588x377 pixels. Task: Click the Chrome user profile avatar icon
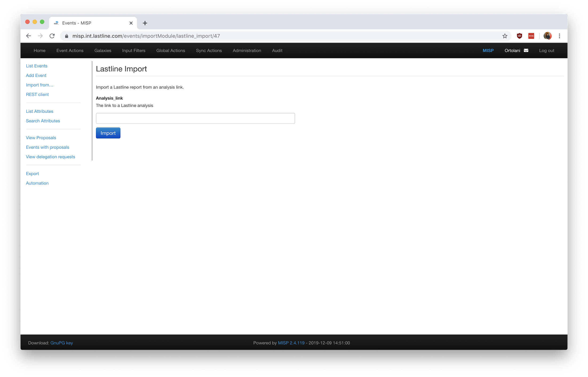tap(548, 36)
